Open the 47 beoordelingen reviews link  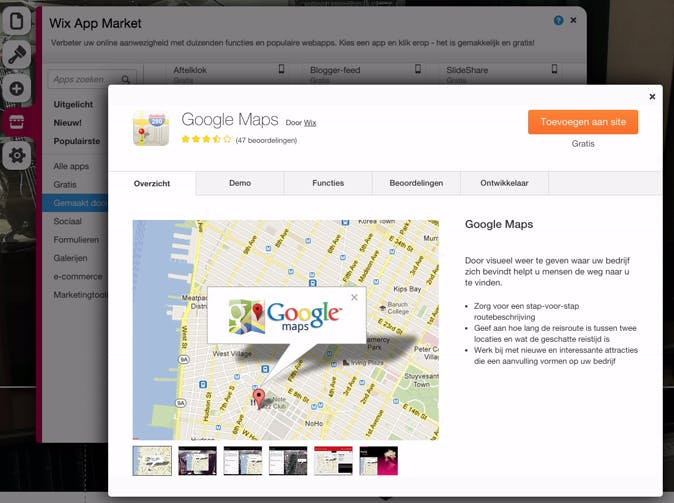[266, 140]
